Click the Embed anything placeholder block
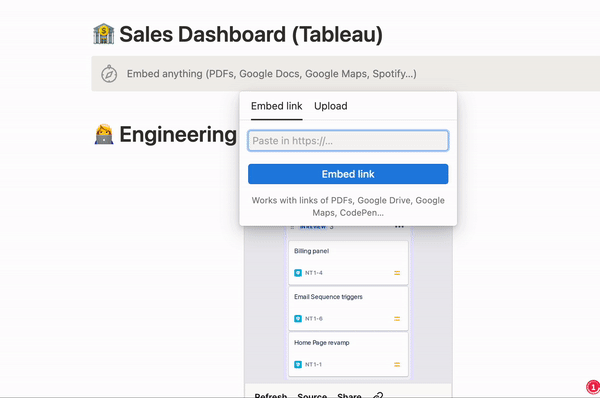Viewport: 600px width, 398px height. (x=346, y=73)
